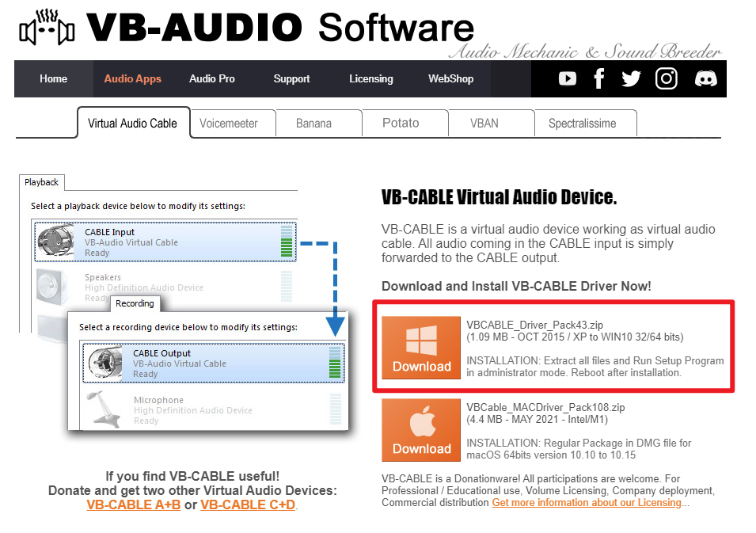The height and width of the screenshot is (533, 756).
Task: Open the licensing information link
Action: tap(587, 503)
